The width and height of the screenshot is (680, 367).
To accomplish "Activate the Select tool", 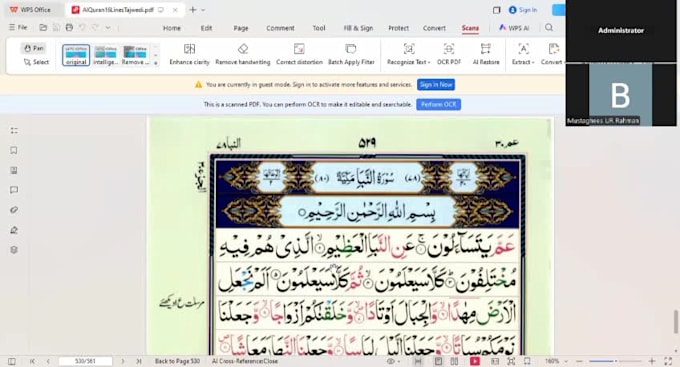I will pos(36,62).
